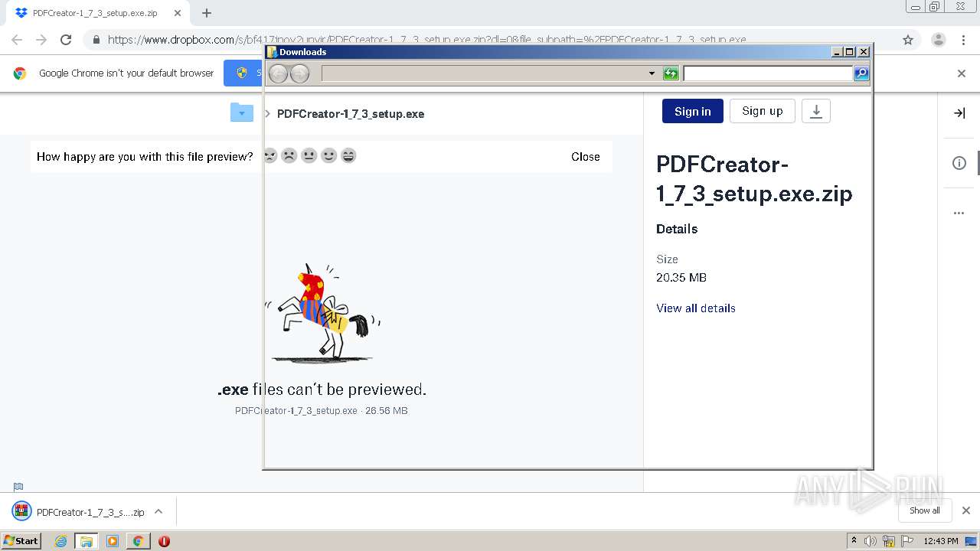
Task: Open the media player from the taskbar
Action: pyautogui.click(x=113, y=541)
